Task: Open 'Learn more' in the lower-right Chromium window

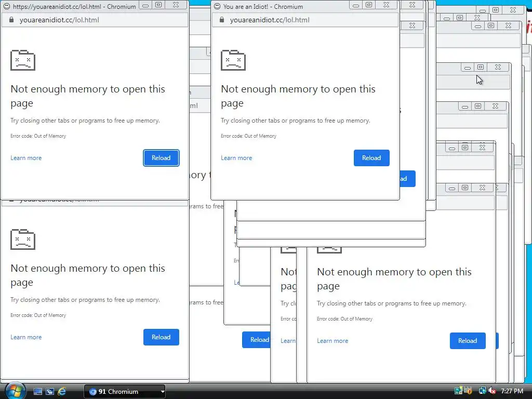Action: [x=332, y=341]
